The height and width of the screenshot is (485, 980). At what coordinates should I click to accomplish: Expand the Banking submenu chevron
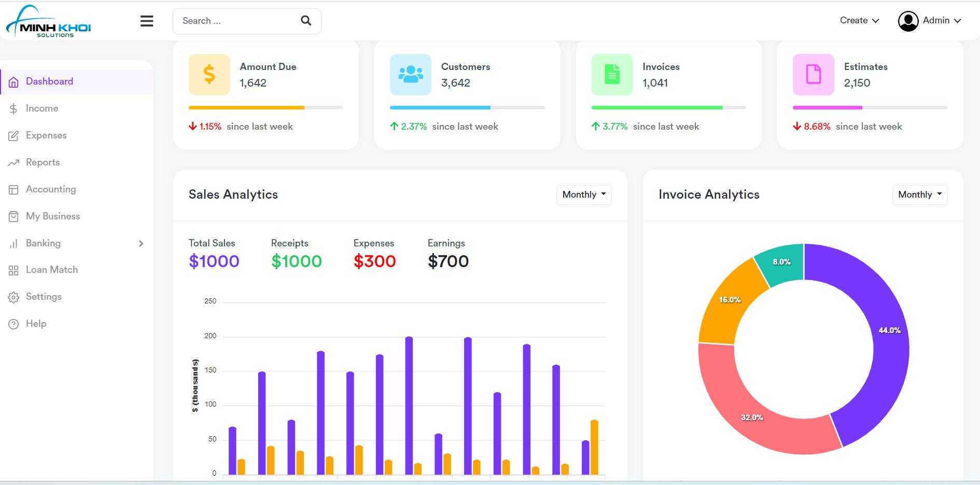[x=141, y=243]
